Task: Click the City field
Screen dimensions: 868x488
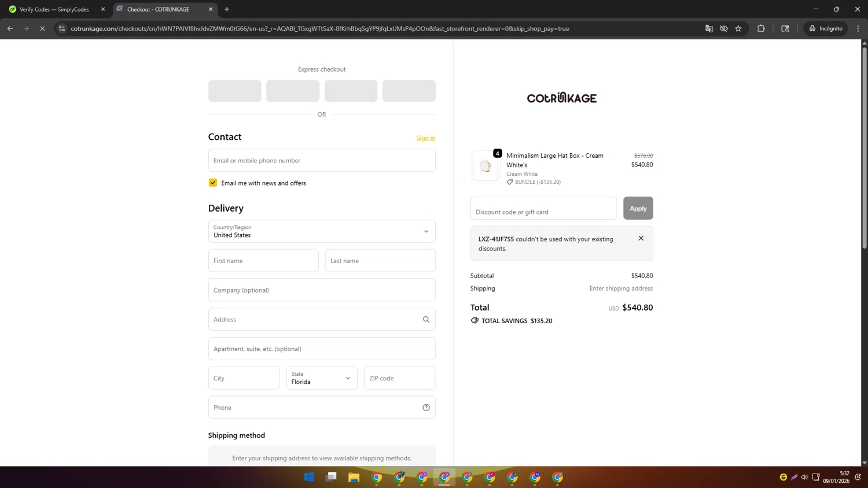Action: coord(244,378)
